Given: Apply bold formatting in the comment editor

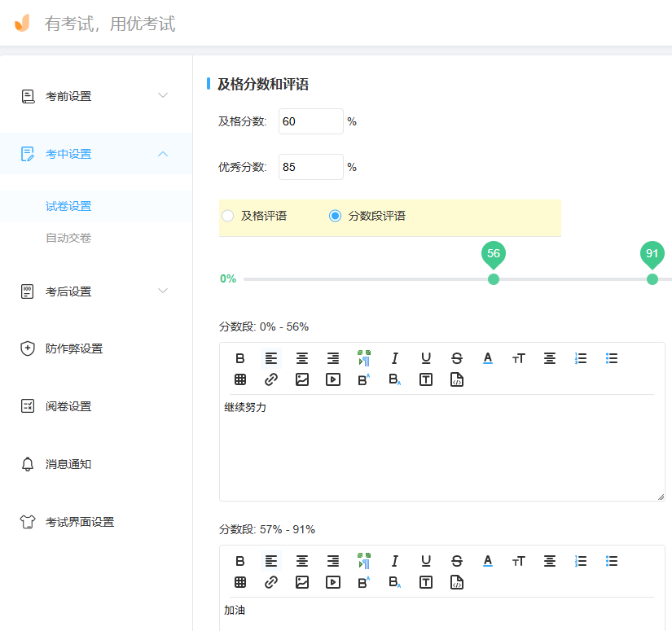Looking at the screenshot, I should (239, 358).
